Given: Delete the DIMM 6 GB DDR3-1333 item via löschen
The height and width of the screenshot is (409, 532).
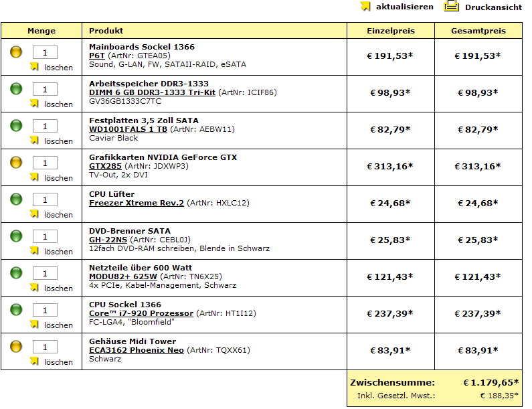Looking at the screenshot, I should tap(58, 104).
